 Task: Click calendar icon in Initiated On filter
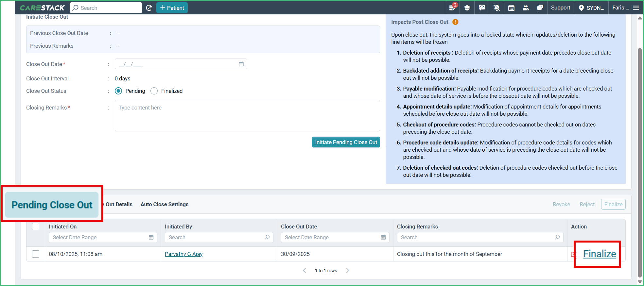point(151,237)
